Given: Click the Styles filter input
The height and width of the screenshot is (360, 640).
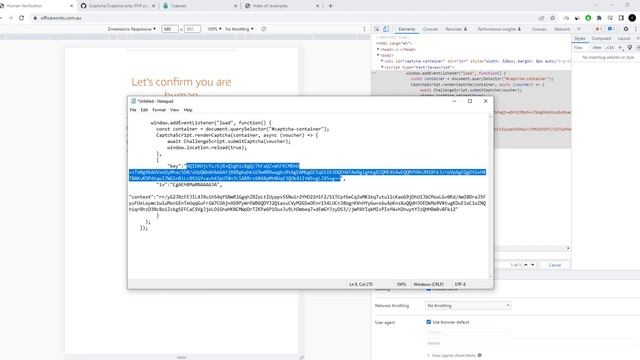Looking at the screenshot, I should tap(581, 48).
